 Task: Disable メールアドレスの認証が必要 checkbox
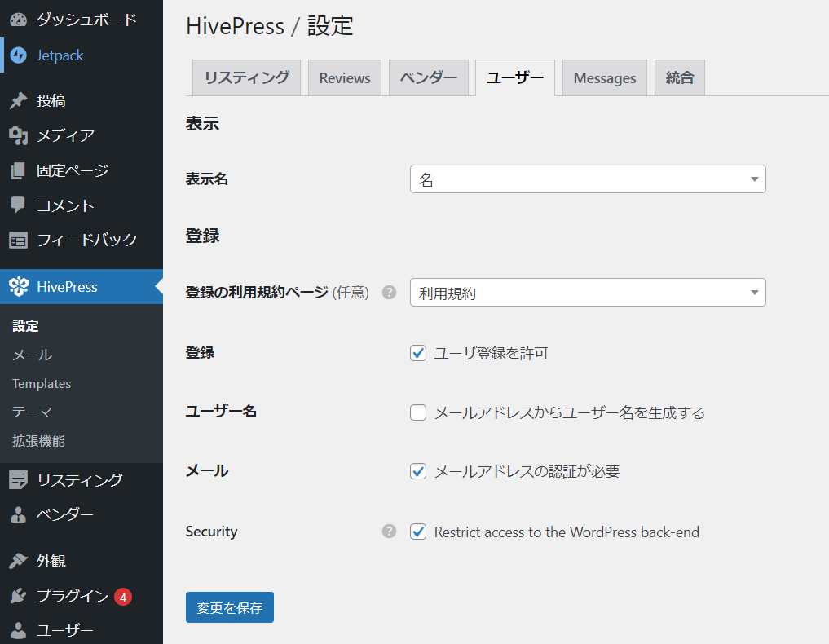point(418,471)
